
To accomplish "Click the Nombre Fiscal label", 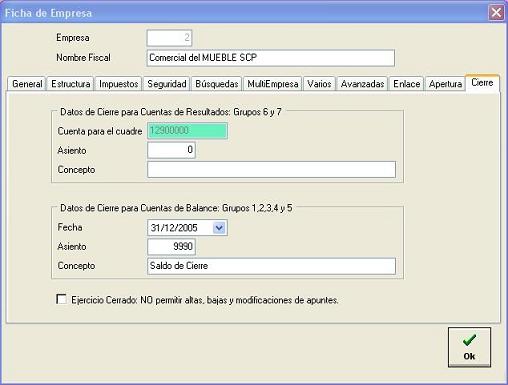I will (x=83, y=58).
